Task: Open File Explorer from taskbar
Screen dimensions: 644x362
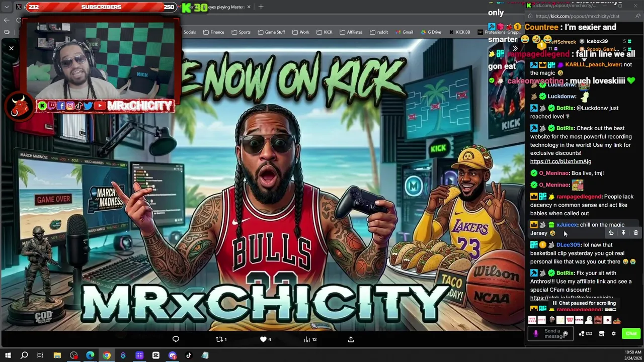Action: (x=57, y=355)
